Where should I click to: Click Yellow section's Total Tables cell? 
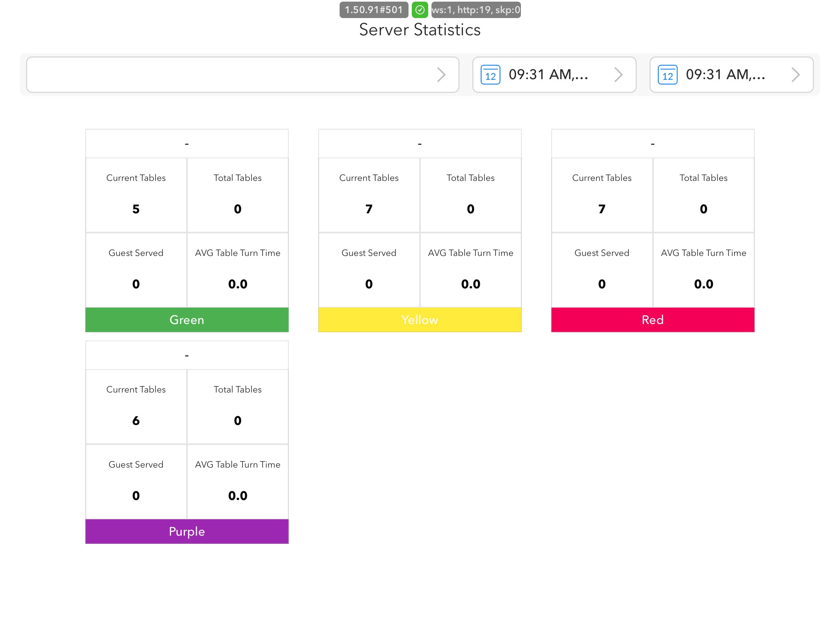tap(470, 195)
